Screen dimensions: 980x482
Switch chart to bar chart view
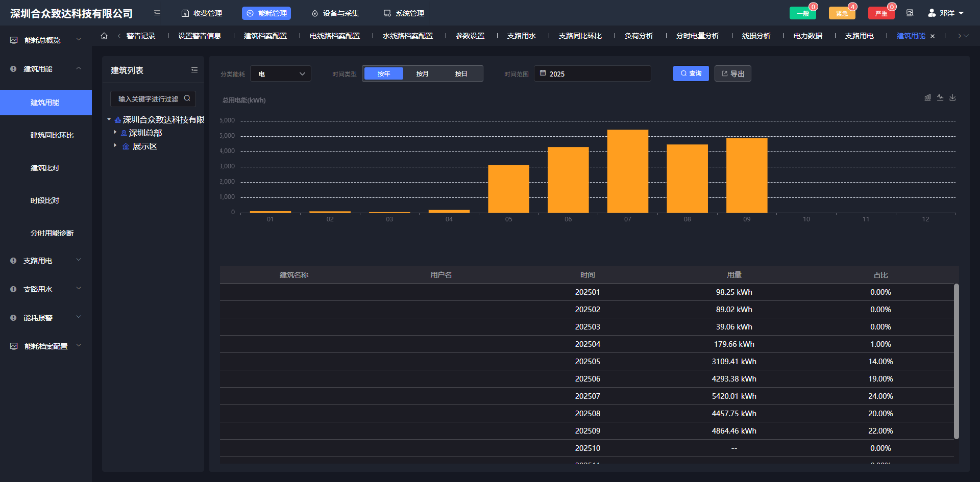click(x=927, y=97)
